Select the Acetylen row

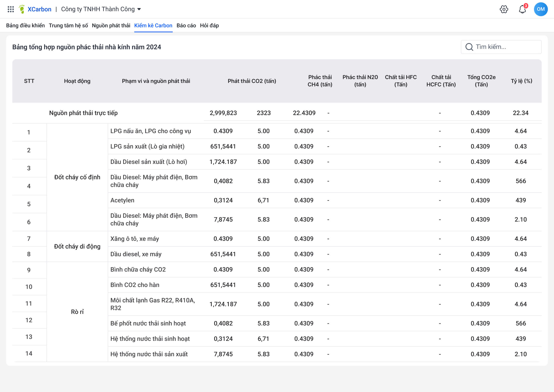pos(122,200)
